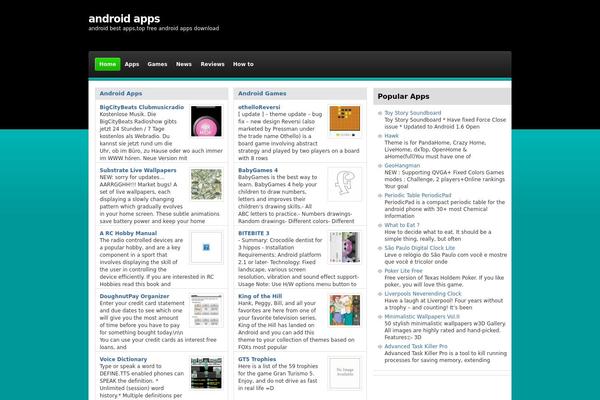
Task: Open São Paulo Digital Clock Lite link
Action: (419, 248)
